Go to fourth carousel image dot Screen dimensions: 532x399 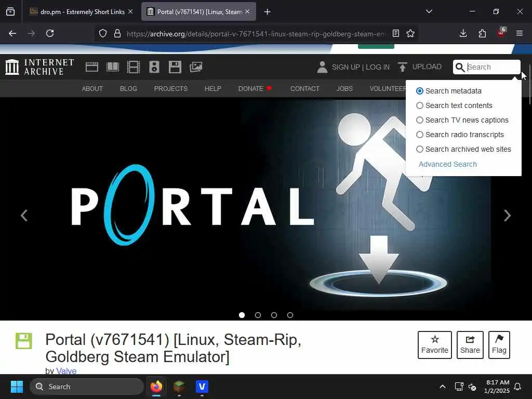(x=290, y=315)
